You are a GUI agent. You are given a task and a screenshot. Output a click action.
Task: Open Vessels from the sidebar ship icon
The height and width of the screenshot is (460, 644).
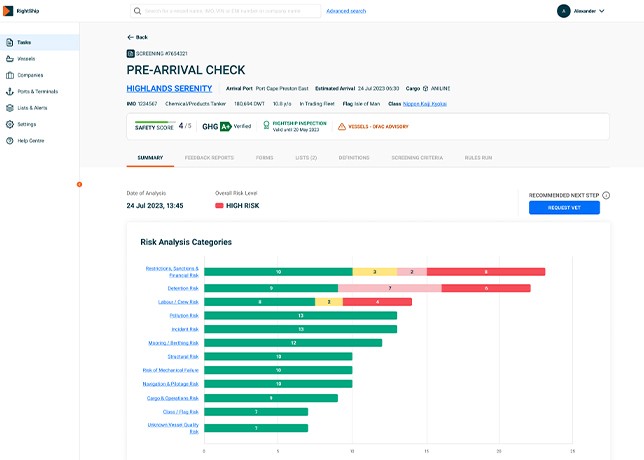click(x=9, y=59)
